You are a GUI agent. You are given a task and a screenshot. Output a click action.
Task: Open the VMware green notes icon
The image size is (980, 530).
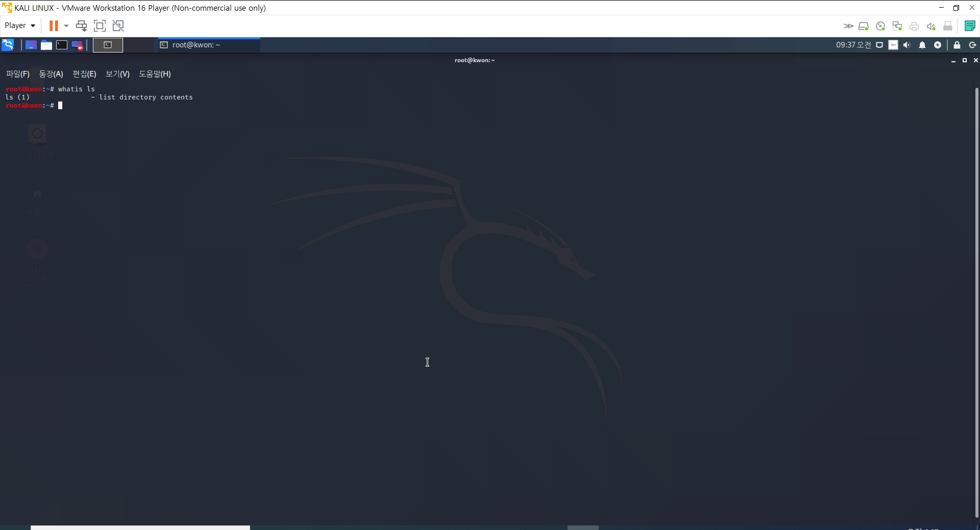coord(970,26)
